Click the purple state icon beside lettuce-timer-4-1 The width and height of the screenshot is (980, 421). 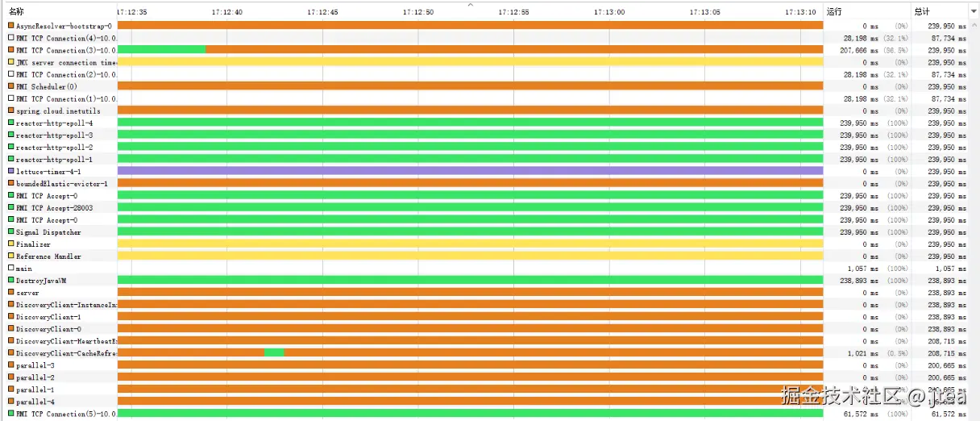point(11,171)
